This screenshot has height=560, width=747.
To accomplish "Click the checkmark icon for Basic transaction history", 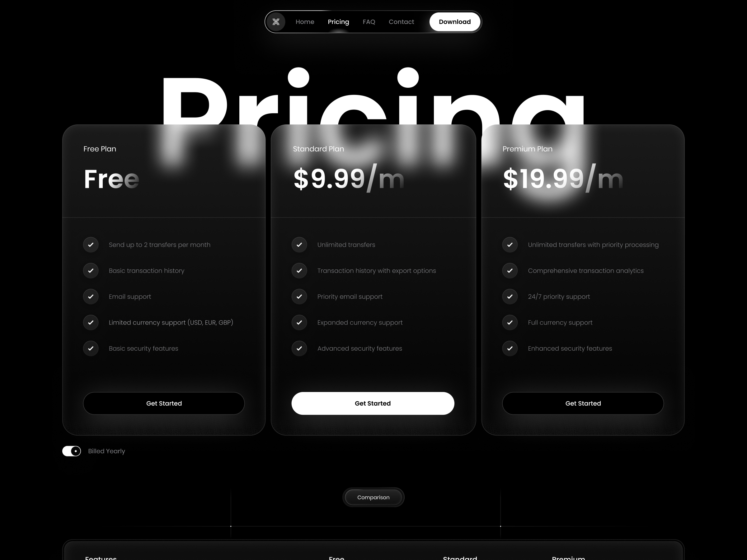I will 91,270.
